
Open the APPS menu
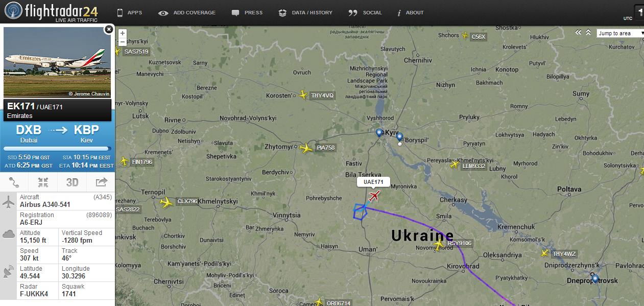[x=130, y=12]
